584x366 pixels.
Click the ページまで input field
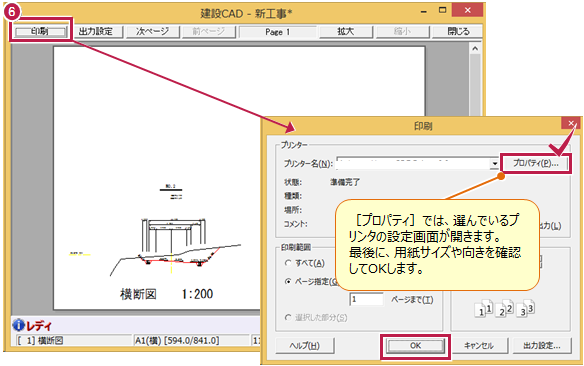pos(366,299)
